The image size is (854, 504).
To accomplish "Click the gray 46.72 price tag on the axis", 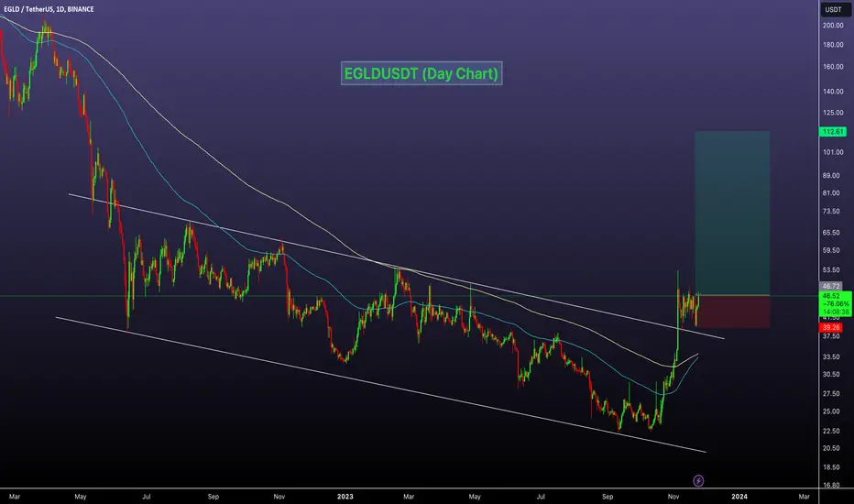I will [831, 286].
